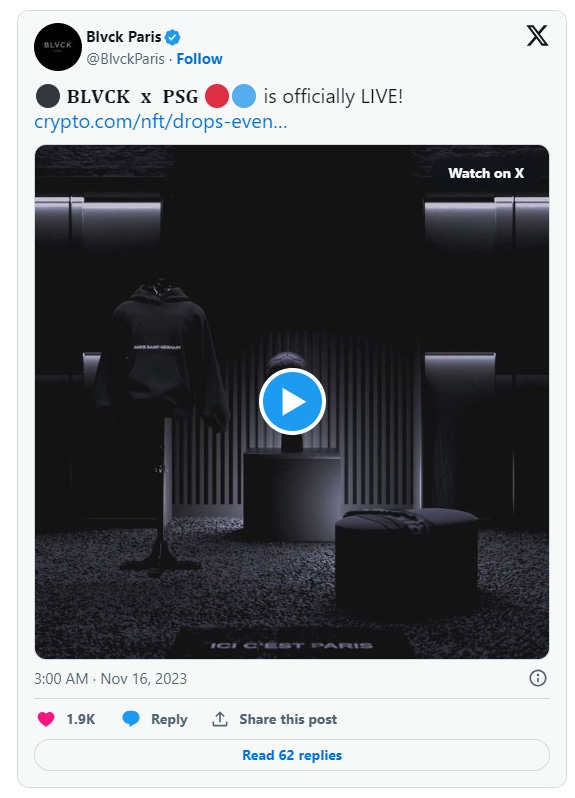575x798 pixels.
Task: Click the blue reply speech bubble icon
Action: click(131, 719)
